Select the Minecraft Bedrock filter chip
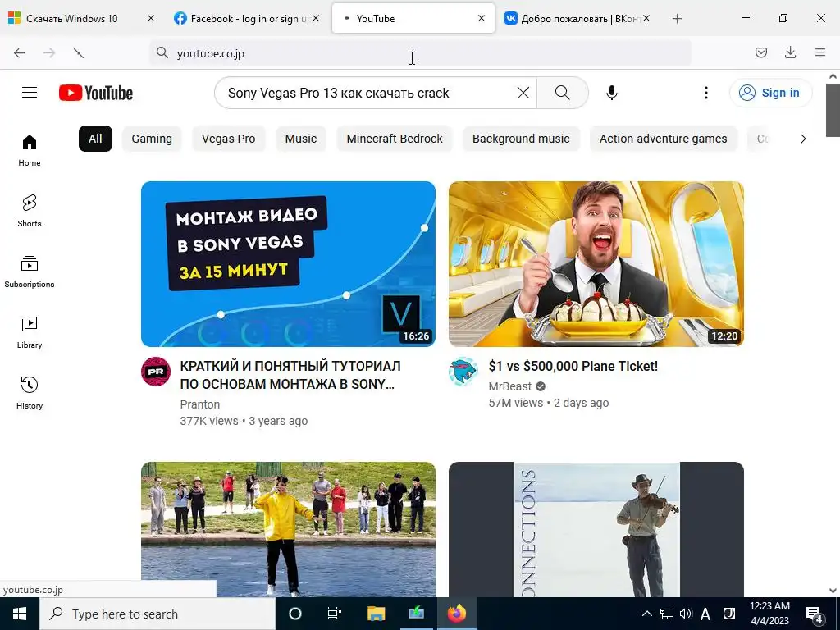840x630 pixels. coord(395,139)
